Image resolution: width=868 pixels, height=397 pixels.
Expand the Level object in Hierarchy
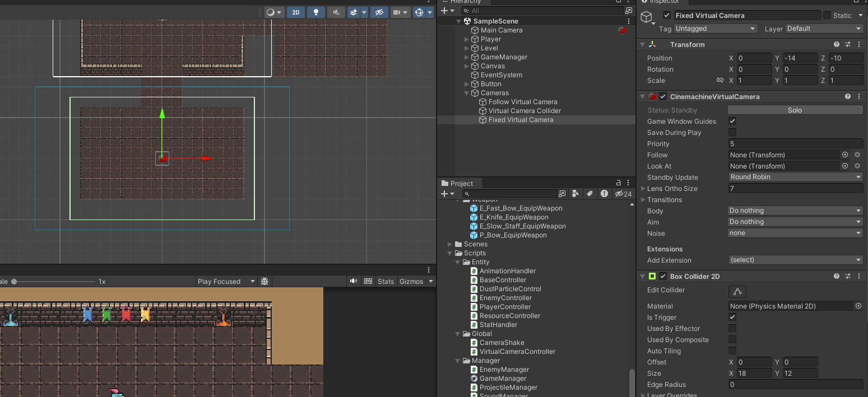467,48
